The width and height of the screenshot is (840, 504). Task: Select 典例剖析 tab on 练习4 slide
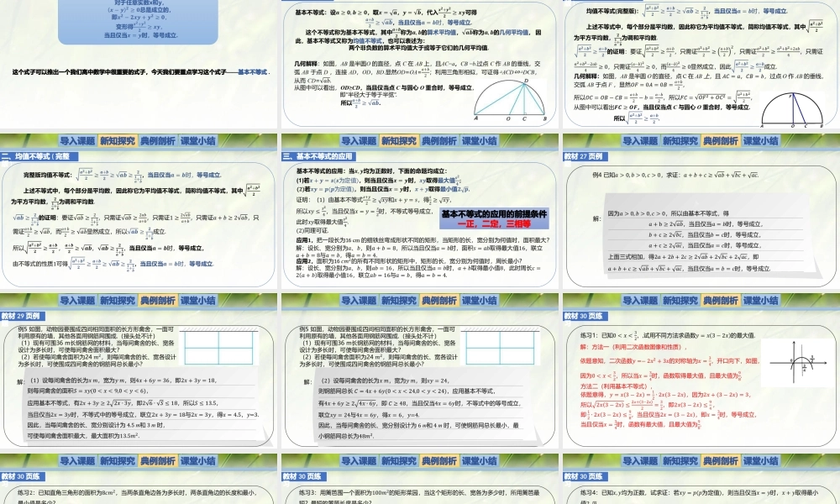(x=721, y=460)
